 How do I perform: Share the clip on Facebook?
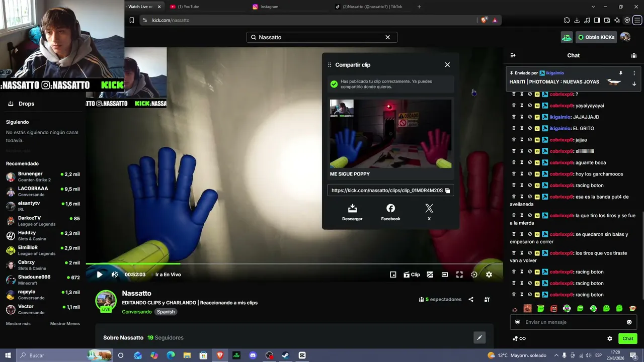pyautogui.click(x=390, y=212)
